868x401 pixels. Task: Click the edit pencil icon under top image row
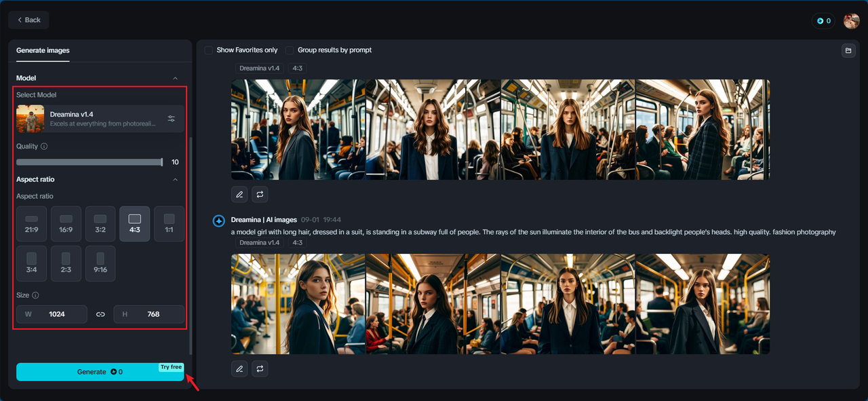[x=239, y=195]
